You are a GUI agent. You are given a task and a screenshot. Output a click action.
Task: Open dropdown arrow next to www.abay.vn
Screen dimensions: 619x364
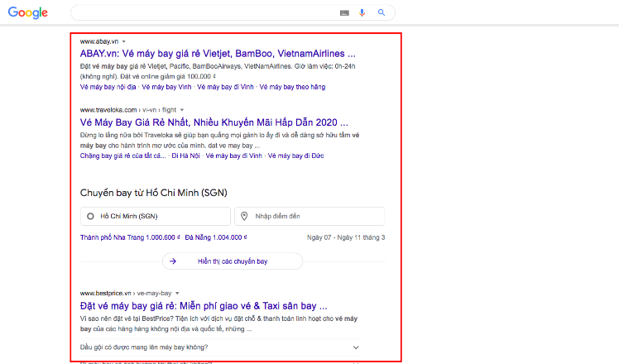[123, 41]
